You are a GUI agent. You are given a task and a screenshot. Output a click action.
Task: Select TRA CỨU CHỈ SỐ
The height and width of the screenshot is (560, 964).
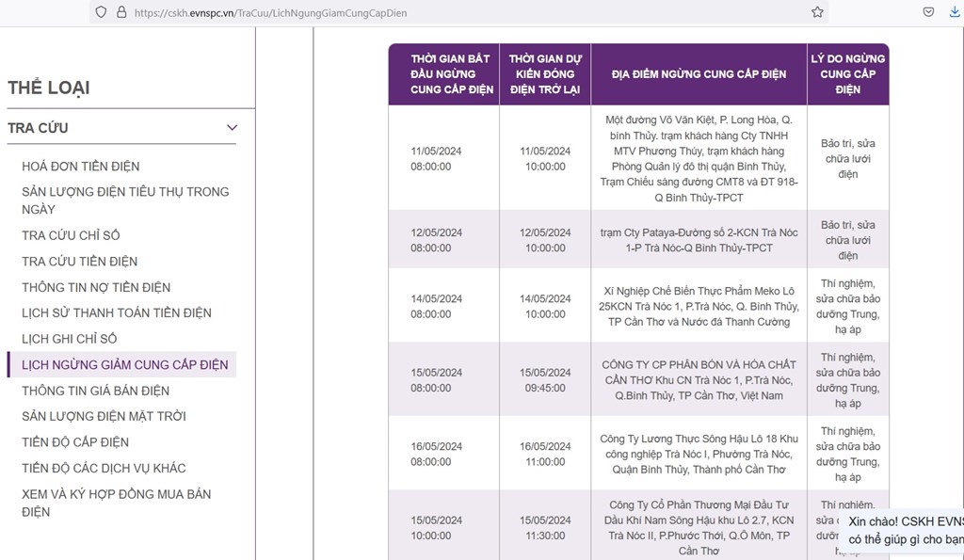point(71,235)
